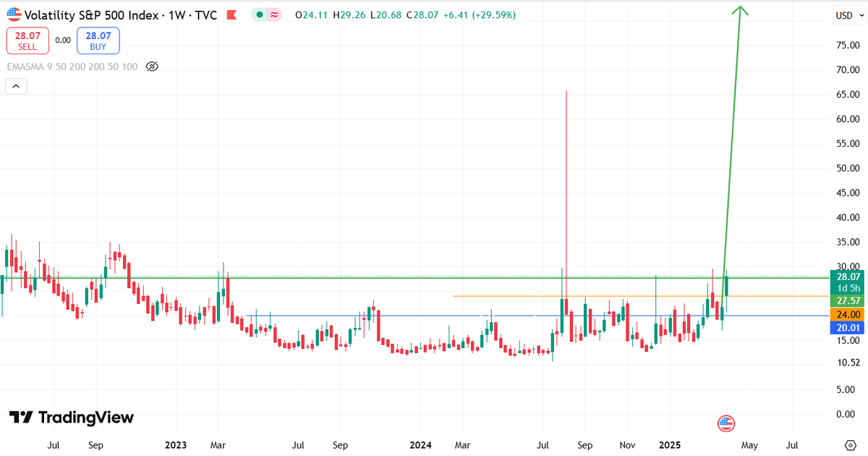
Task: Click the US flag economic event marker
Action: (x=726, y=423)
